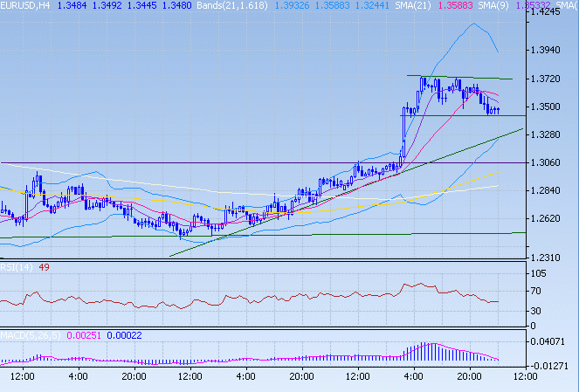Select the short horizontal line at 1.3440
The image size is (579, 392).
463,115
